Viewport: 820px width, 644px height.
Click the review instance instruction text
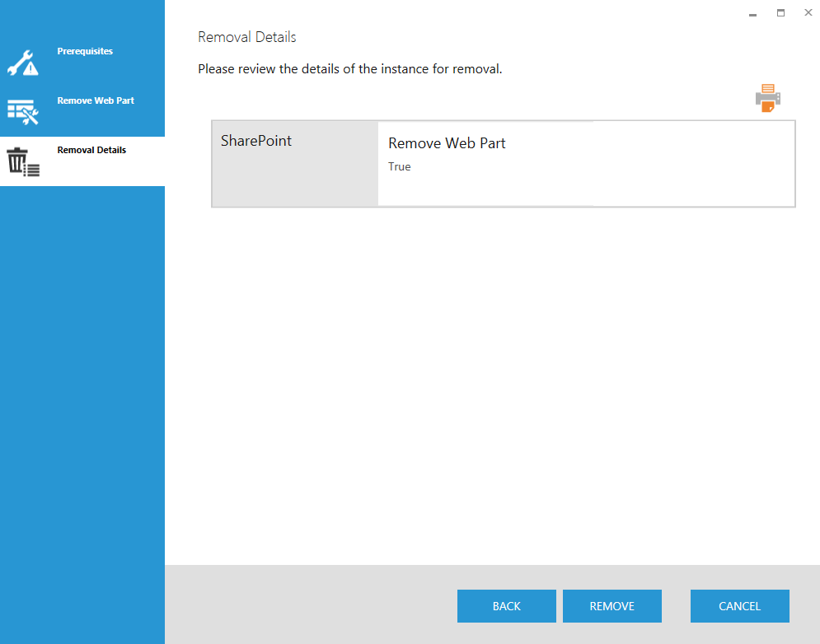(350, 69)
